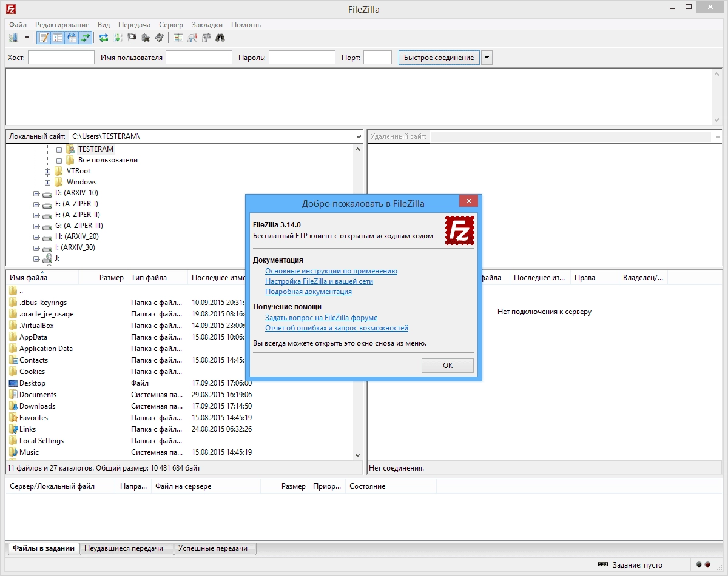Image resolution: width=728 pixels, height=576 pixels.
Task: Switch to Успешные передачи tab
Action: pos(215,548)
